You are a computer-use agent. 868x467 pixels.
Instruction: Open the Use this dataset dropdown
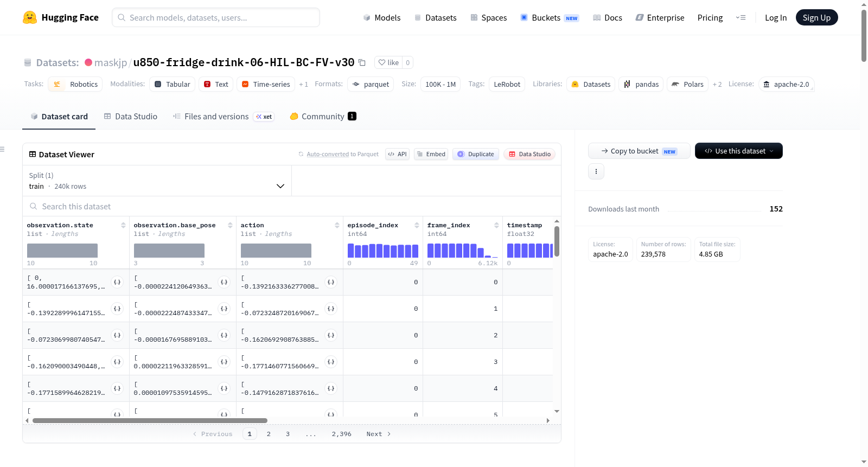tap(738, 151)
